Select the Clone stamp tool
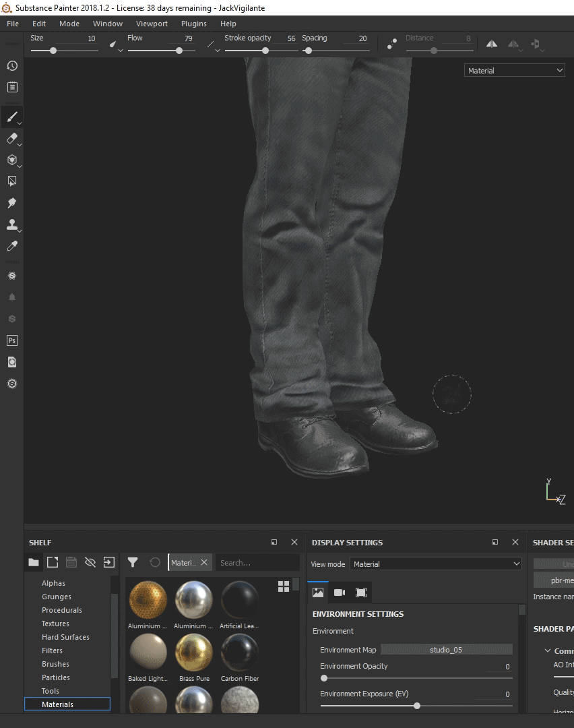 [11, 224]
